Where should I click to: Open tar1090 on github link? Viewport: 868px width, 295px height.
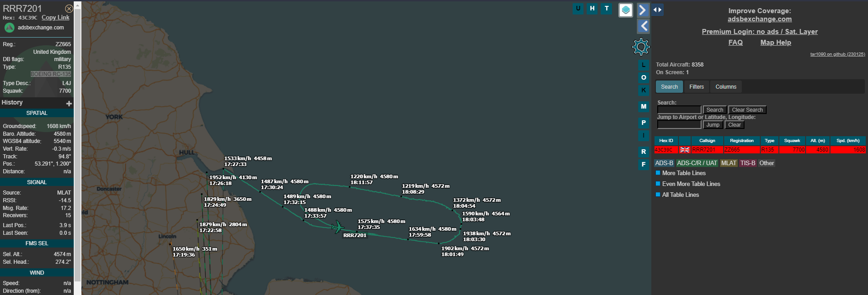(838, 54)
